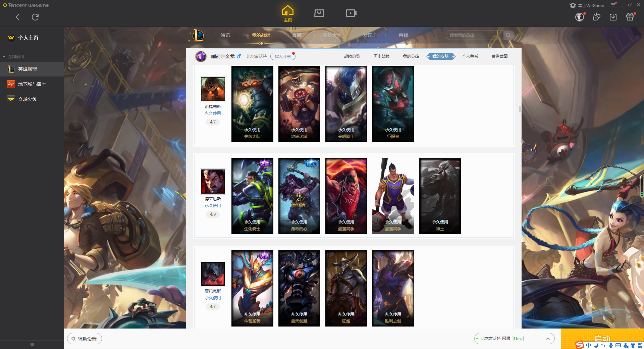Open the WeGame menu (hamburger) icon
The width and height of the screenshot is (644, 349).
click(x=613, y=5)
